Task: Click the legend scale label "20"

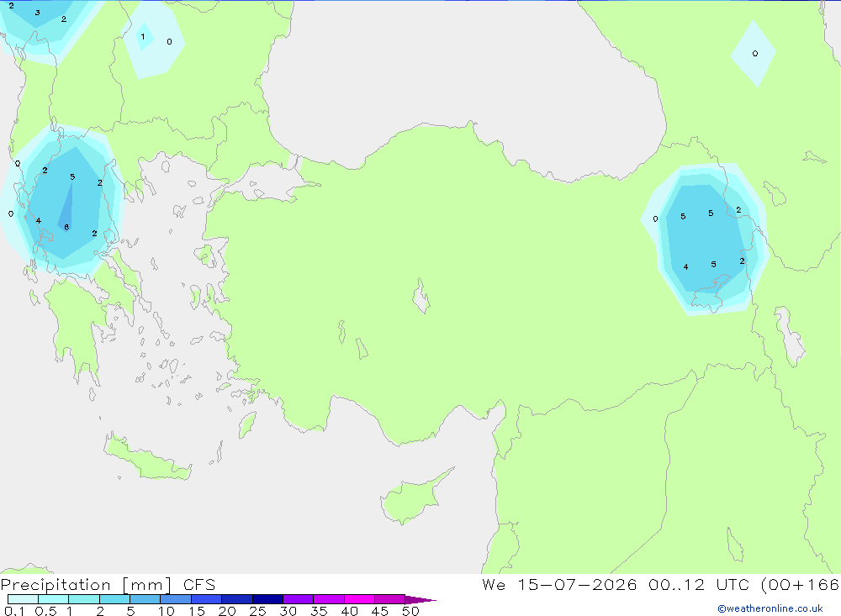Action: (x=227, y=611)
